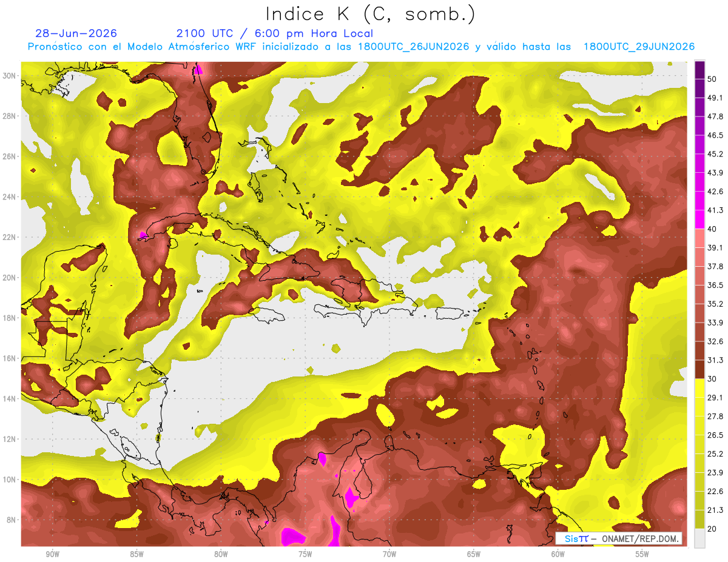Click the '18N' latitude label
Screen dimensions: 728x562
[9, 318]
